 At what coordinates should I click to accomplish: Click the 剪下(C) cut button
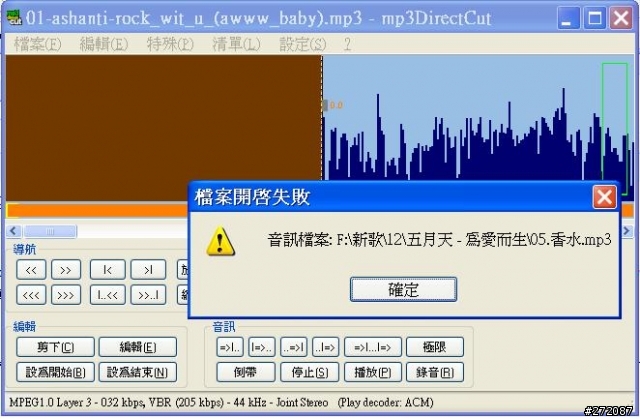point(56,347)
